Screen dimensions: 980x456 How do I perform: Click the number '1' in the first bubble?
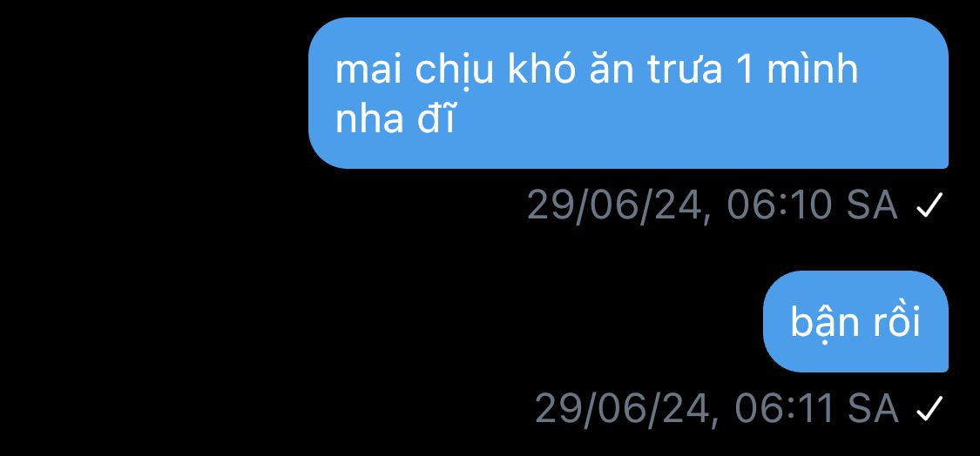pos(744,70)
